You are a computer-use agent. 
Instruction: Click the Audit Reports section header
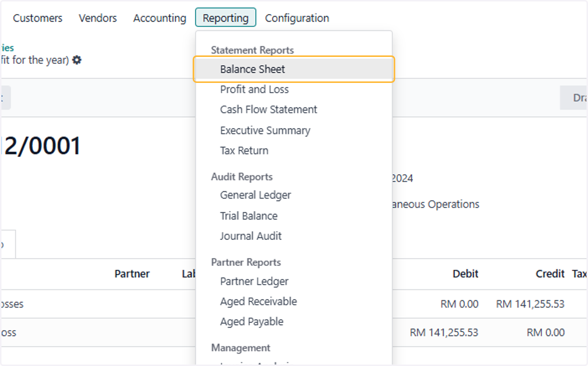(242, 177)
